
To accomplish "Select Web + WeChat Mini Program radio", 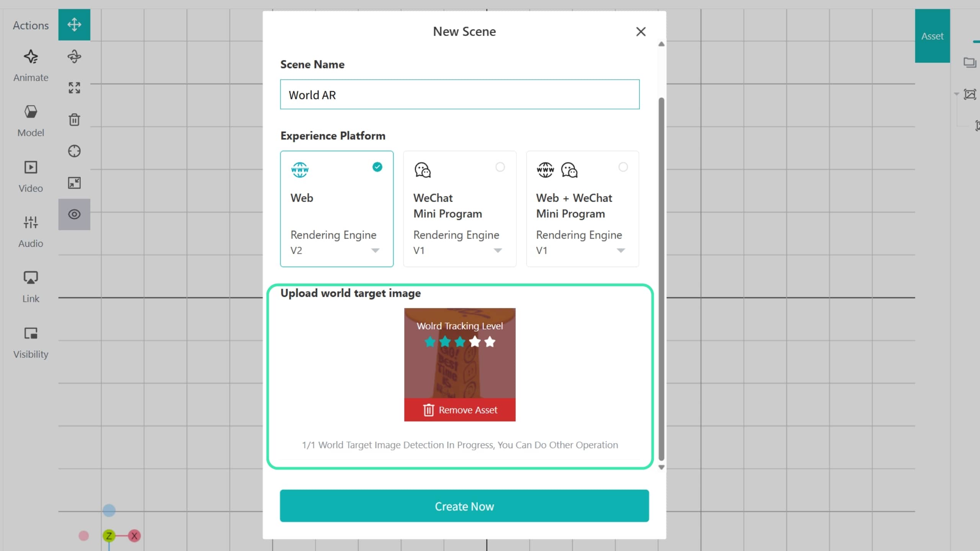I will pyautogui.click(x=623, y=167).
